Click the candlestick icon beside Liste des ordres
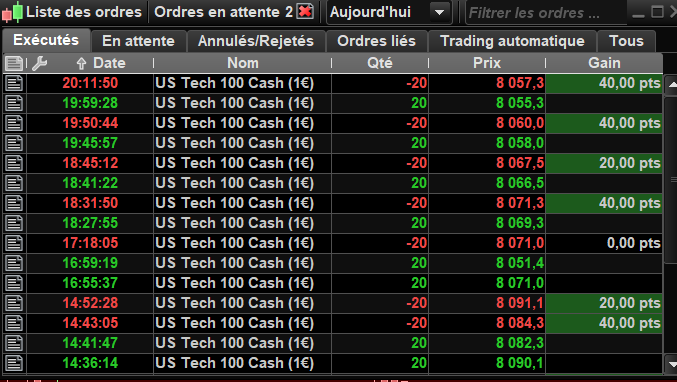This screenshot has height=382, width=677. coord(12,12)
